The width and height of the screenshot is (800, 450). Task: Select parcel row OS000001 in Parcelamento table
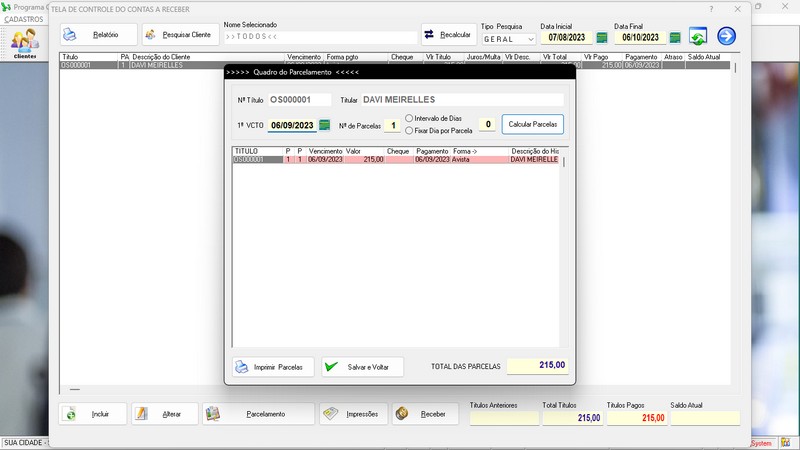396,160
